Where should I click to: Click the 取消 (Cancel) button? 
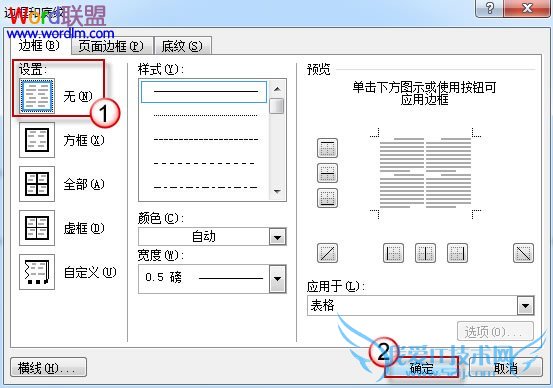point(505,368)
